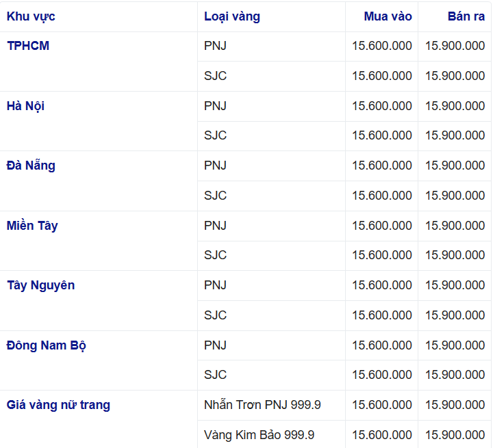The image size is (493, 448).
Task: Click SJC under the Đà Nẵng region
Action: coord(215,196)
